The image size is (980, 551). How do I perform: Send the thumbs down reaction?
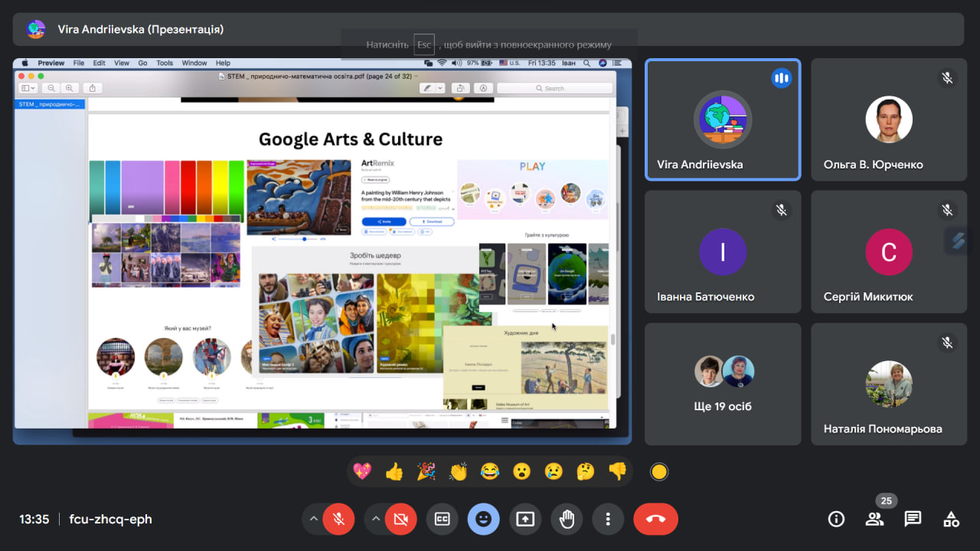point(617,471)
